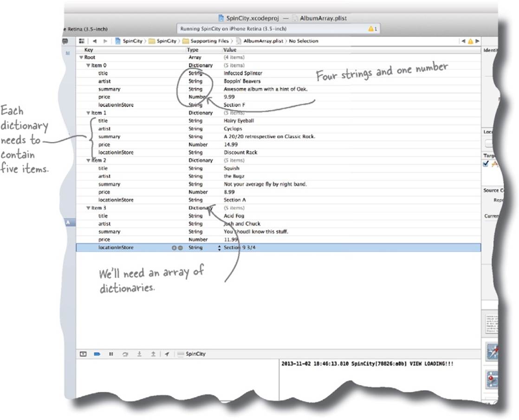
Task: Select the map pin object library item
Action: (x=492, y=379)
